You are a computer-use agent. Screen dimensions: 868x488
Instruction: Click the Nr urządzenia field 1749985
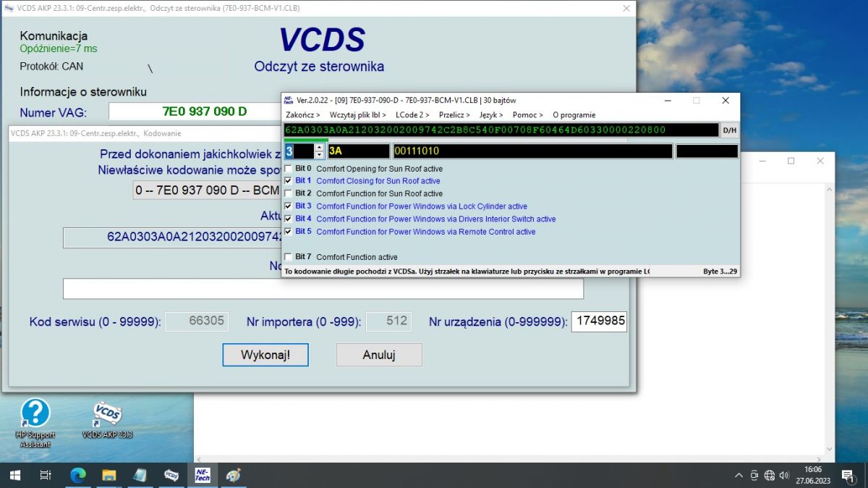(x=599, y=321)
